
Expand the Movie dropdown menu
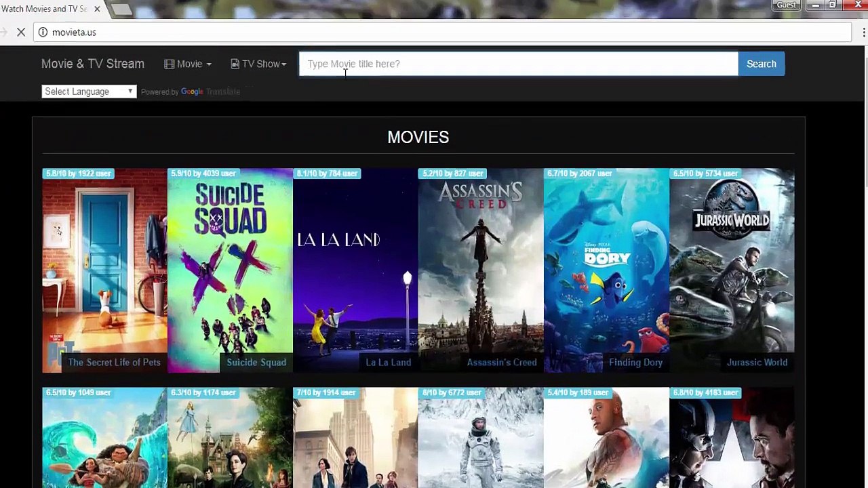click(x=188, y=64)
